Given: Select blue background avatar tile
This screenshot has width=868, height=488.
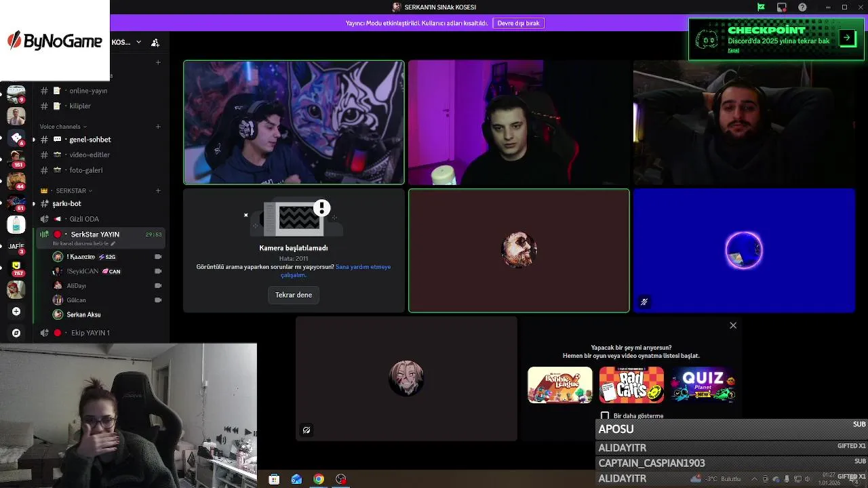Looking at the screenshot, I should (x=744, y=251).
